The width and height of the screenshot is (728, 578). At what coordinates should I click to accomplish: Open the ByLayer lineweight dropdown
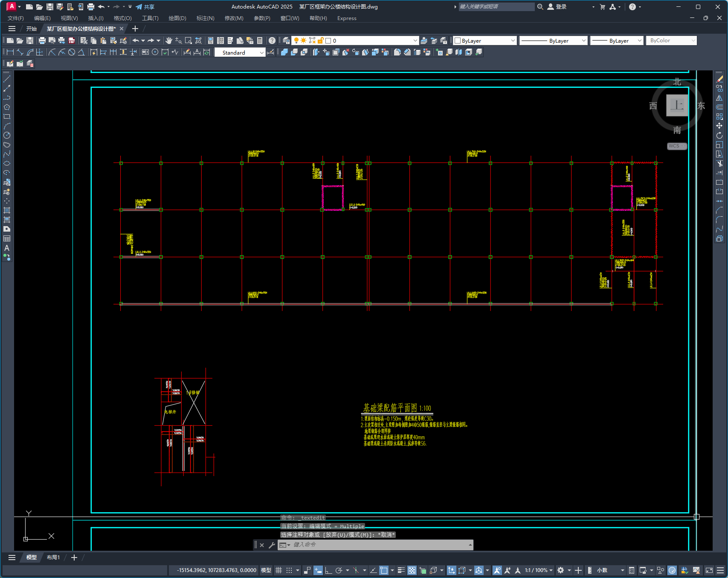pos(640,41)
